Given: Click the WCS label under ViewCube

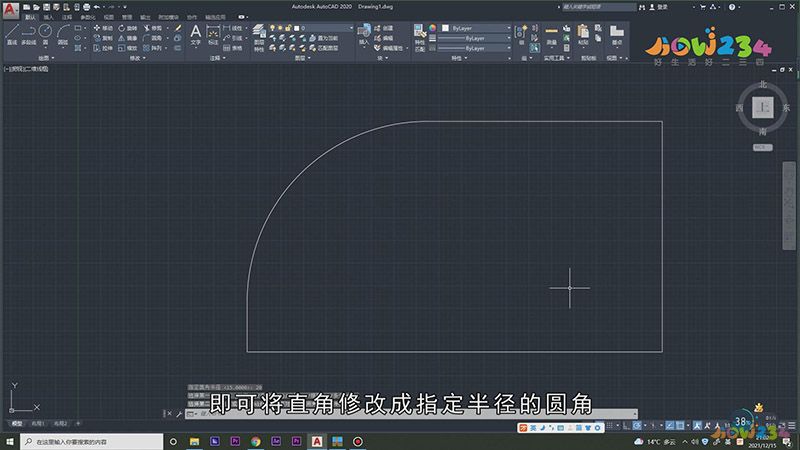Looking at the screenshot, I should [x=763, y=147].
